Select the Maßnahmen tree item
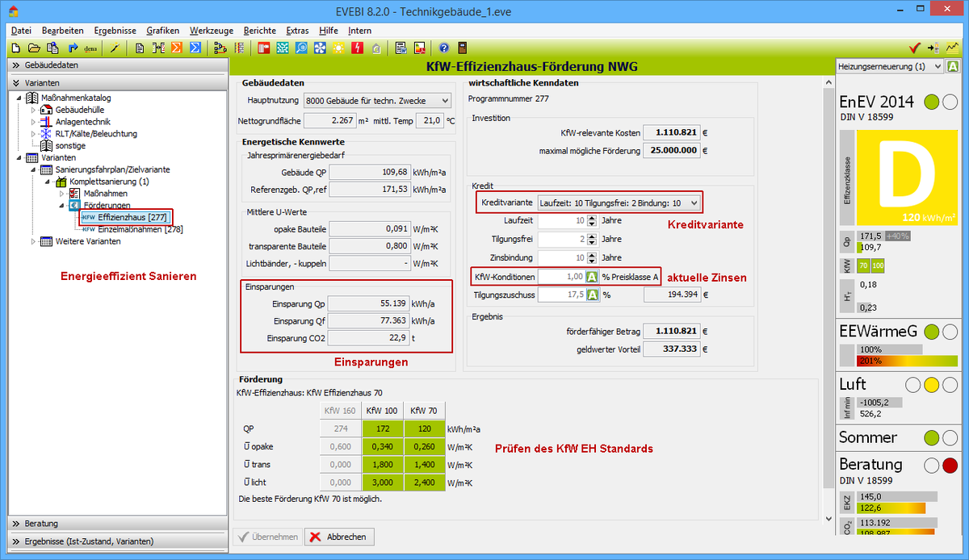Screen dimensions: 969x560 click(x=105, y=194)
